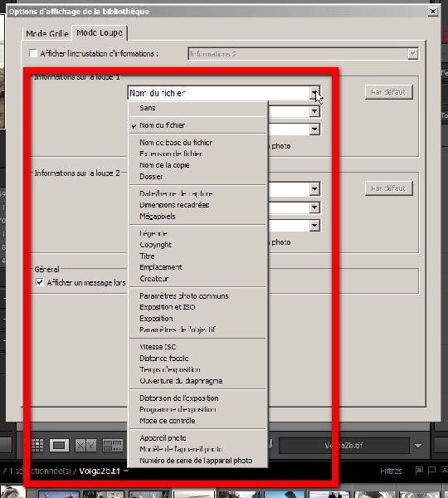This screenshot has height=498, width=448.
Task: Open the Informations 2 overlay dropdown
Action: pyautogui.click(x=303, y=54)
